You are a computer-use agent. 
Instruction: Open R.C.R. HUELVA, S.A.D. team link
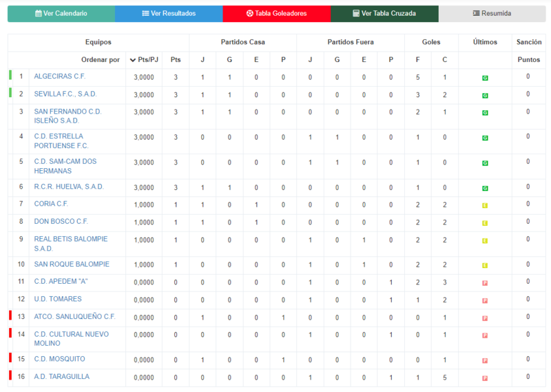pyautogui.click(x=69, y=187)
